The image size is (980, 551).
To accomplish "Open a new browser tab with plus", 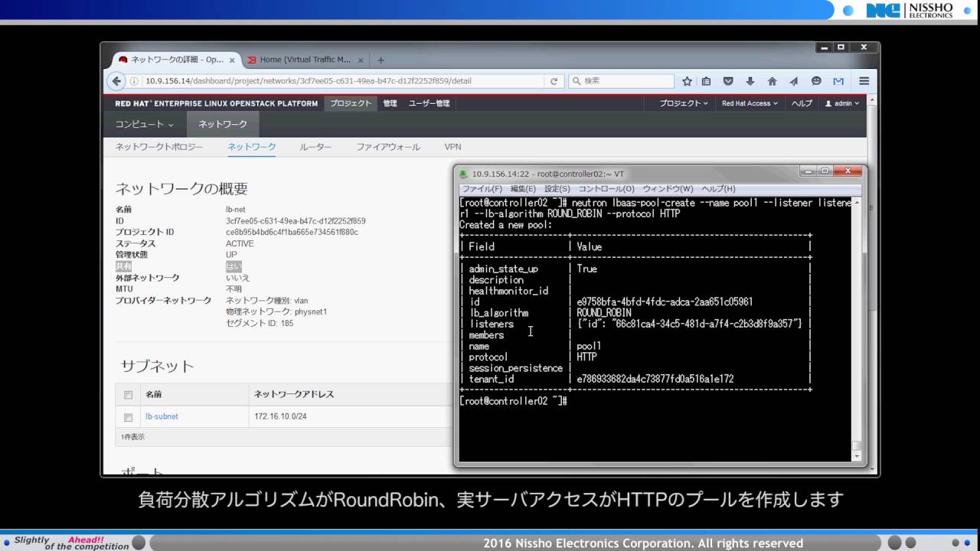I will pos(381,60).
